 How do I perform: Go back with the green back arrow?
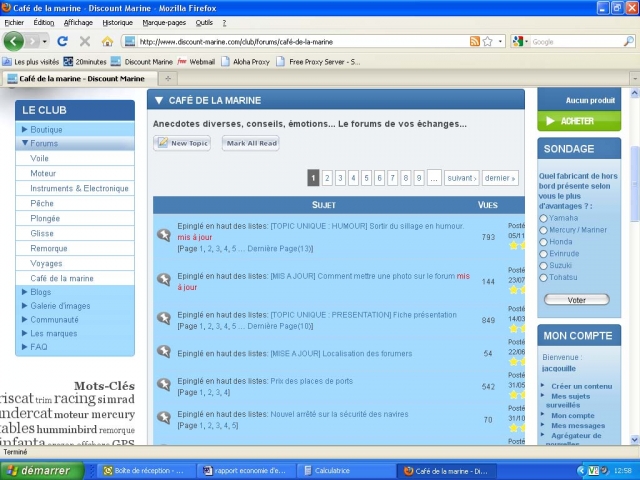tap(13, 41)
